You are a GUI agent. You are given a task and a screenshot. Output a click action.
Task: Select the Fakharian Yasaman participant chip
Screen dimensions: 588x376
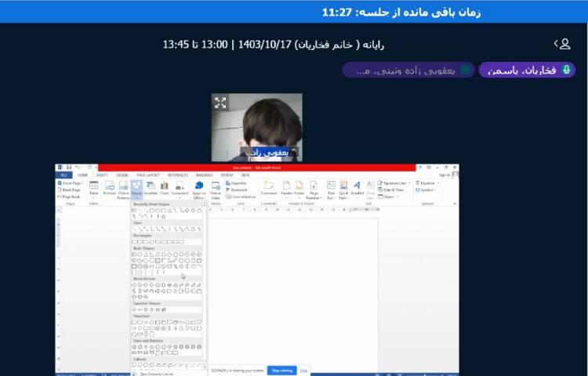click(x=527, y=70)
